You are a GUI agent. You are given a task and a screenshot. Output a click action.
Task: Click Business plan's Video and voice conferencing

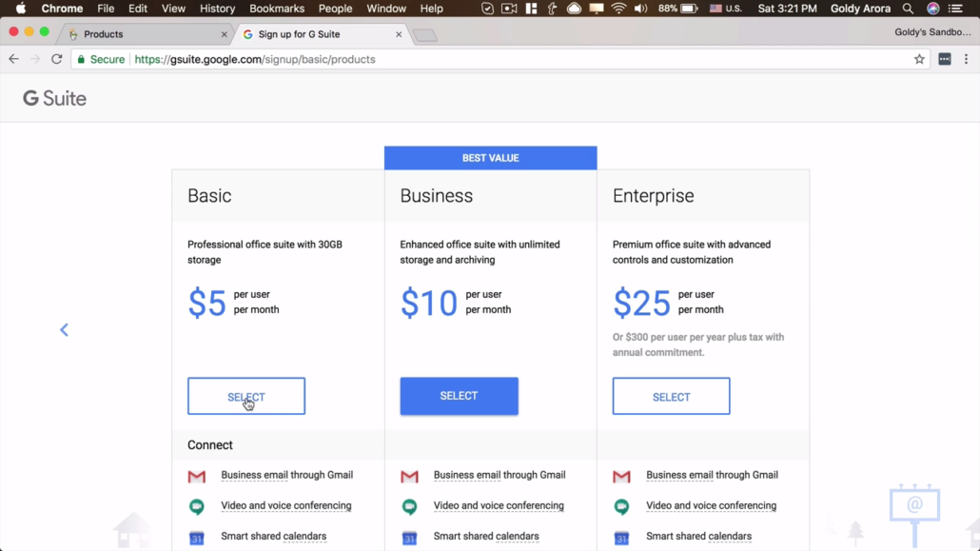point(499,505)
